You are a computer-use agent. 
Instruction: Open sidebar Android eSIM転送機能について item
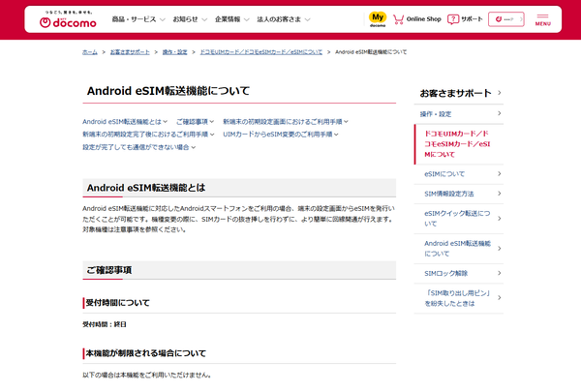tap(459, 249)
